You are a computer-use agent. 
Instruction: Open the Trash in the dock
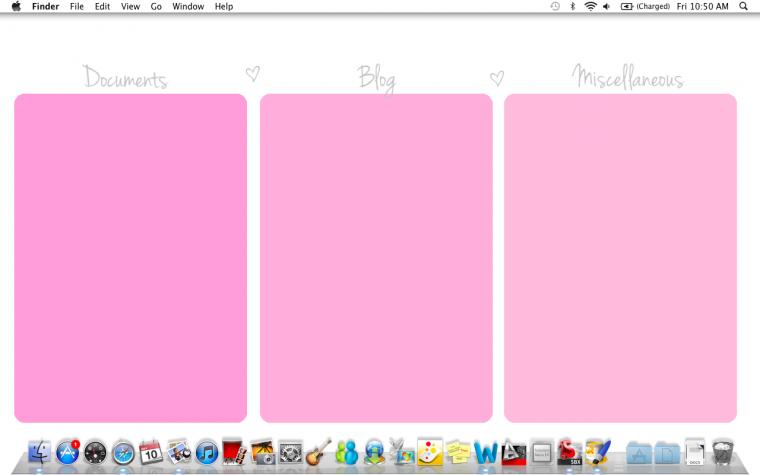tap(723, 452)
